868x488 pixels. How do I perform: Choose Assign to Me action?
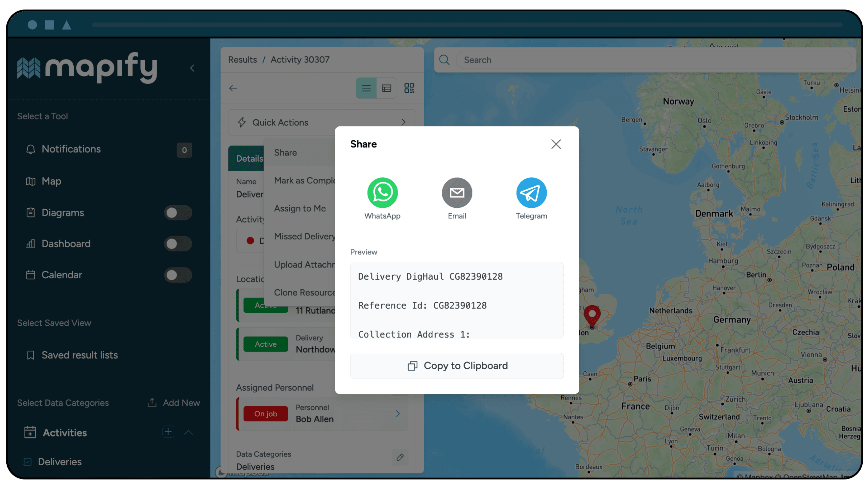(x=300, y=208)
